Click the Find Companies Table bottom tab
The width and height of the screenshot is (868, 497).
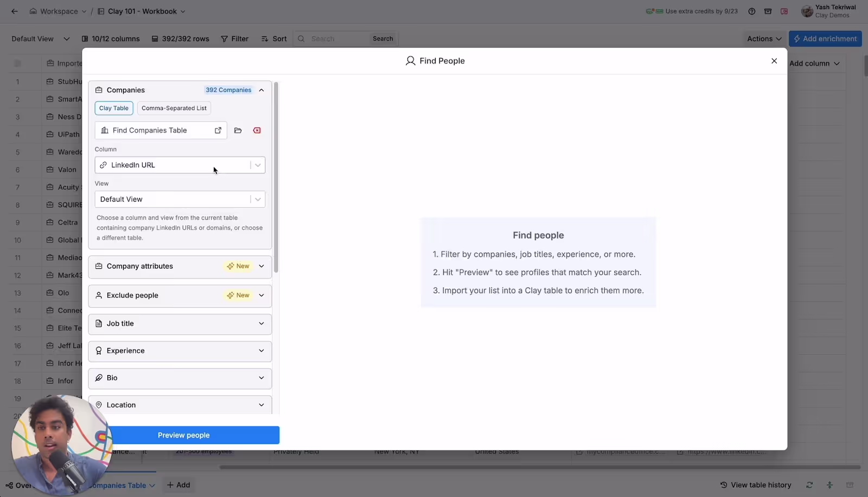(x=122, y=486)
